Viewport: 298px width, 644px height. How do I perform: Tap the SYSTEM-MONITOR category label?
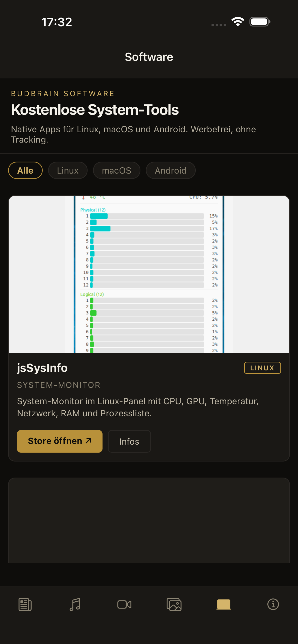58,385
